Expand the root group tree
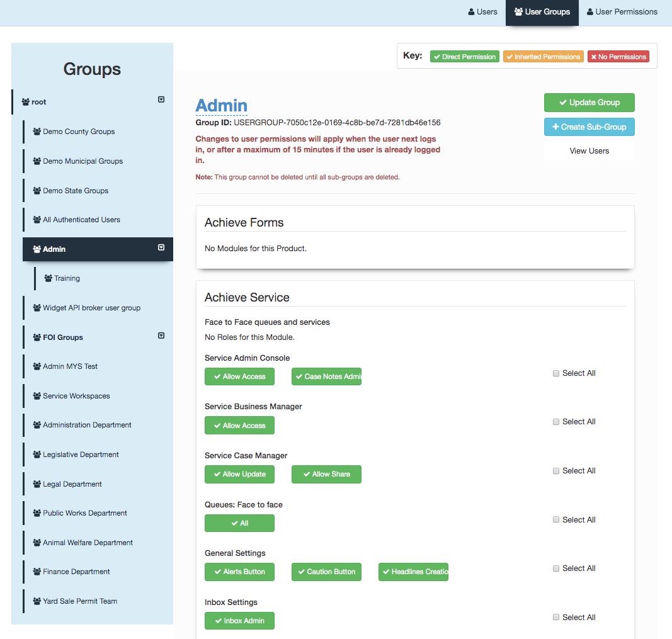The height and width of the screenshot is (639, 672). click(x=161, y=99)
